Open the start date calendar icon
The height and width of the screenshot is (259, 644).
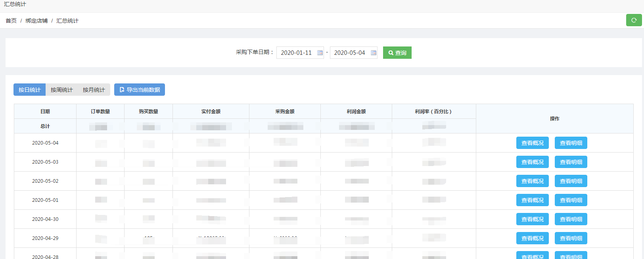[320, 53]
